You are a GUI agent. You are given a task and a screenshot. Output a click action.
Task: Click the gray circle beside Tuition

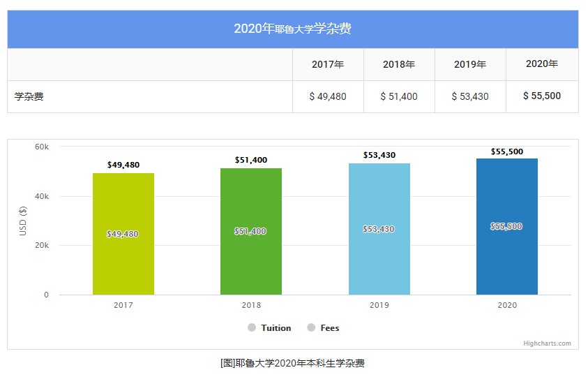[x=252, y=328]
